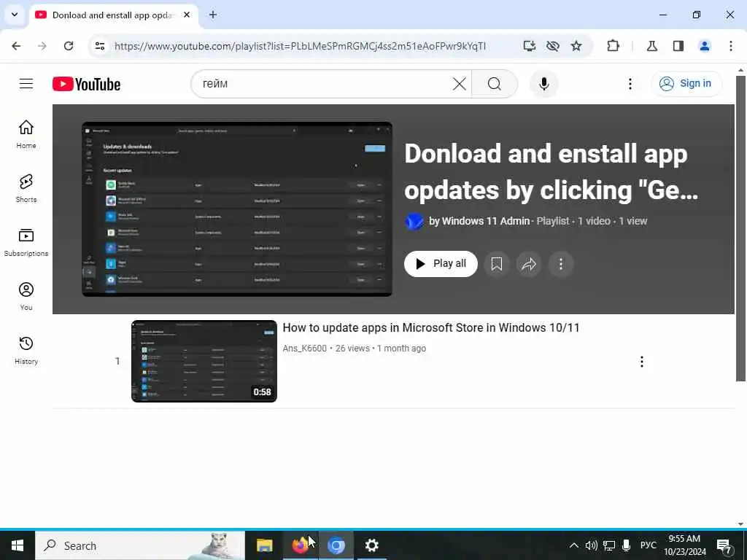Go forward in browser

[42, 46]
